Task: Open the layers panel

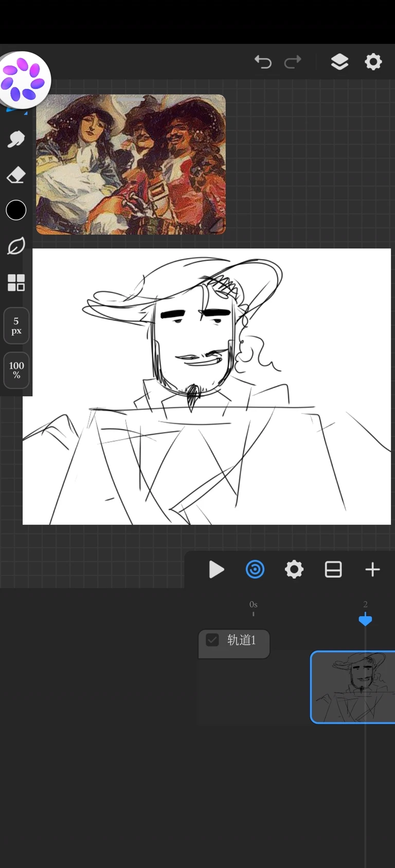Action: pos(339,62)
